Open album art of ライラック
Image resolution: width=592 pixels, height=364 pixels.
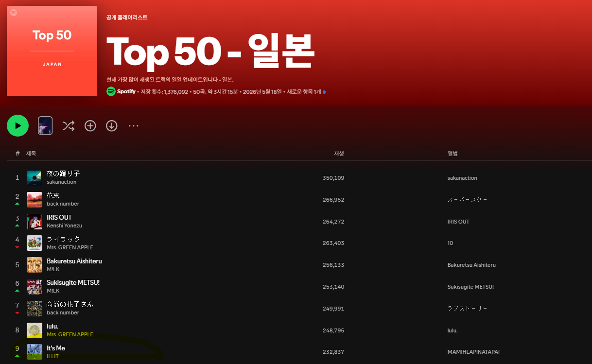coord(35,243)
